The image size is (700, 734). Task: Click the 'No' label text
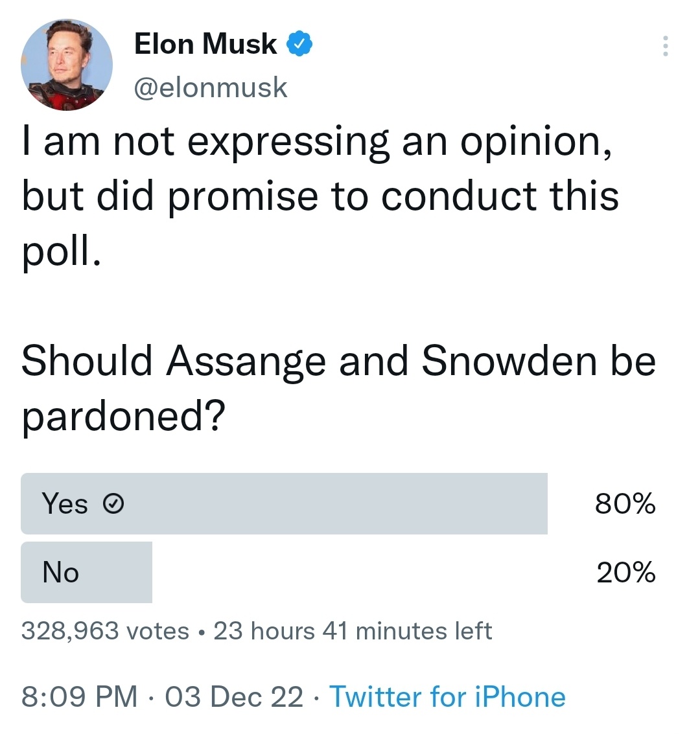pos(60,572)
